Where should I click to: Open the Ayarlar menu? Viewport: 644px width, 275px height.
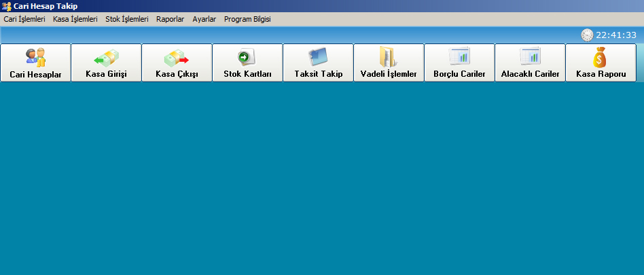pos(204,19)
